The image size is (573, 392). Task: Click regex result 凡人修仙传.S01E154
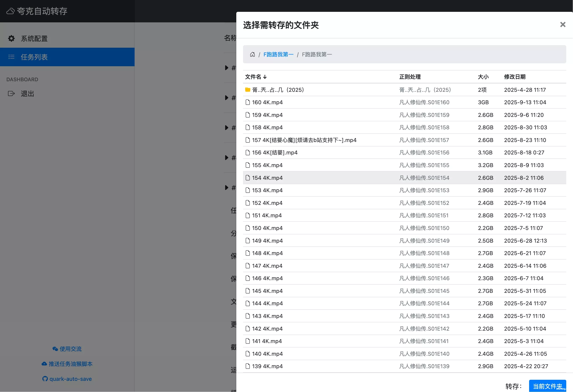(x=424, y=177)
